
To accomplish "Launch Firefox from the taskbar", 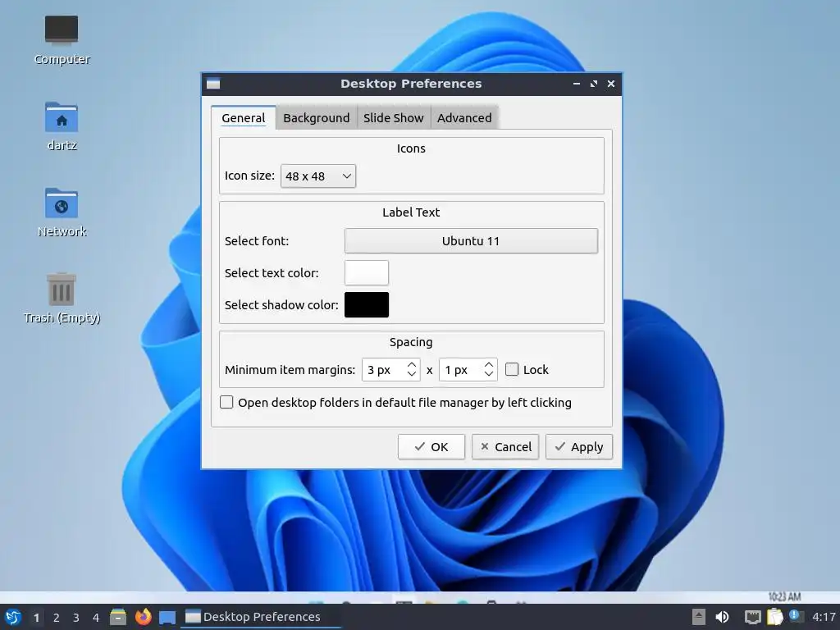I will (x=143, y=617).
